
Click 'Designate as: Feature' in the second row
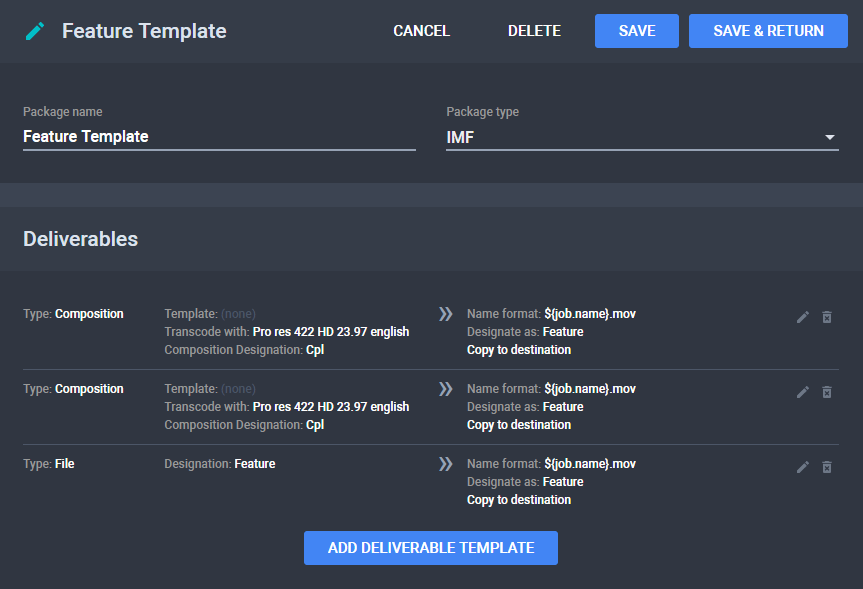pyautogui.click(x=525, y=407)
